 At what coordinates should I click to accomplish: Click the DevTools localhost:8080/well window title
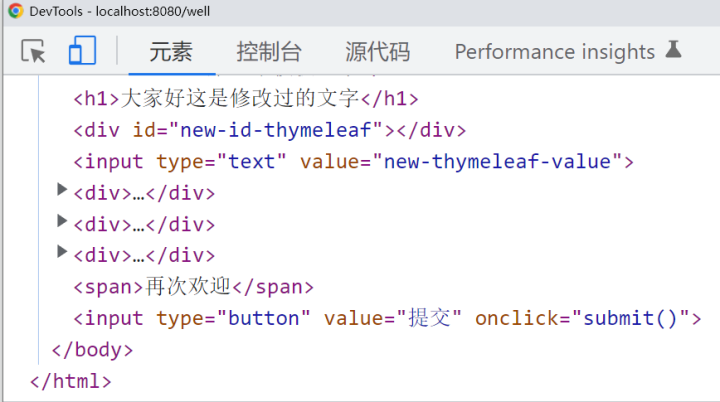coord(120,11)
